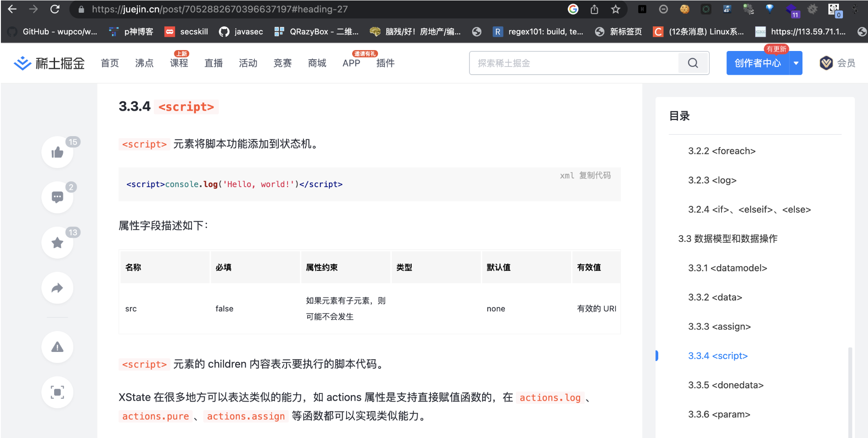Open p神博客 bookmark
This screenshot has width=868, height=438.
(131, 31)
